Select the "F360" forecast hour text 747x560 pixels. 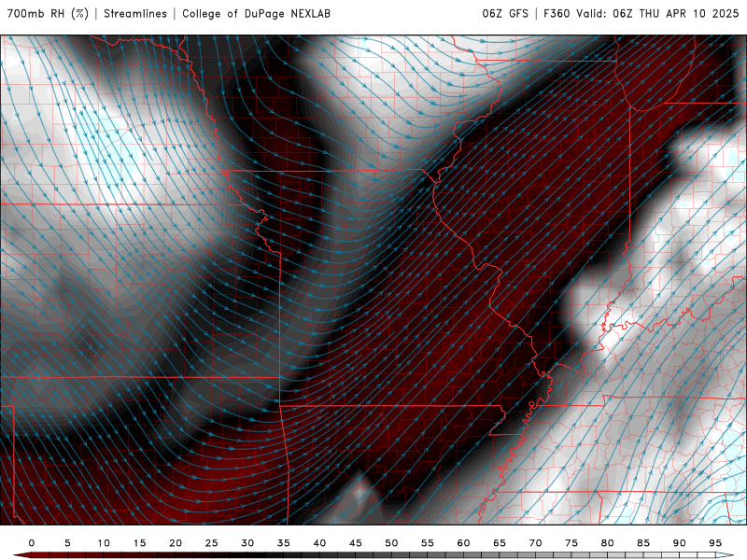tap(557, 13)
